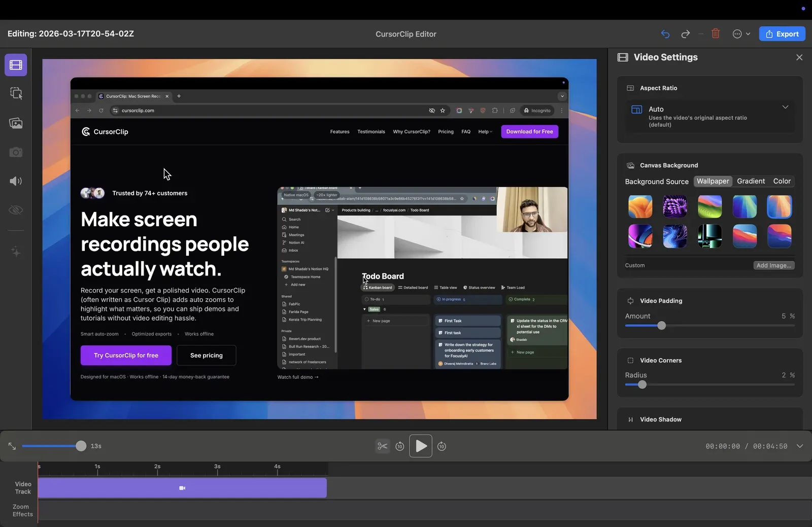The image size is (812, 527).
Task: Open the camera settings sidebar icon
Action: tap(16, 152)
